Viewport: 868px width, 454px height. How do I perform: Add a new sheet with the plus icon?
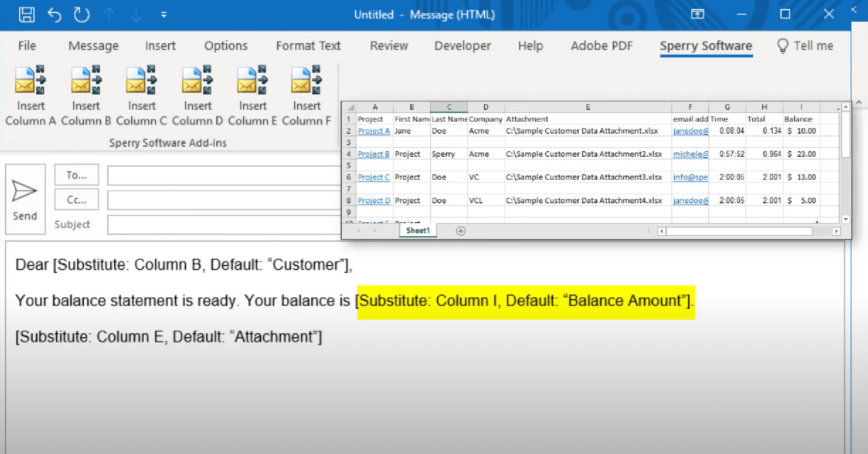(461, 230)
